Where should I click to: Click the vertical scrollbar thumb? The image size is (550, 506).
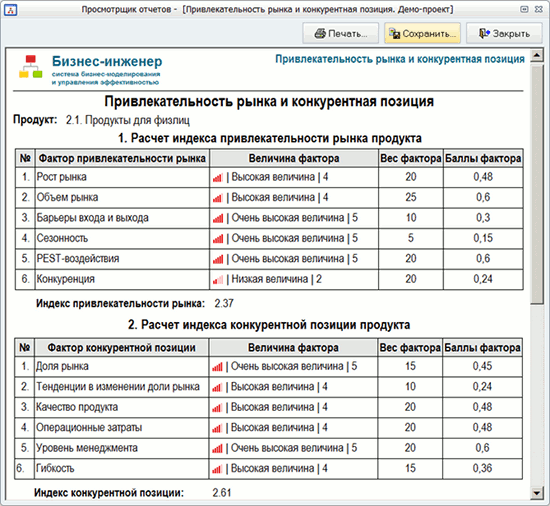(536, 184)
